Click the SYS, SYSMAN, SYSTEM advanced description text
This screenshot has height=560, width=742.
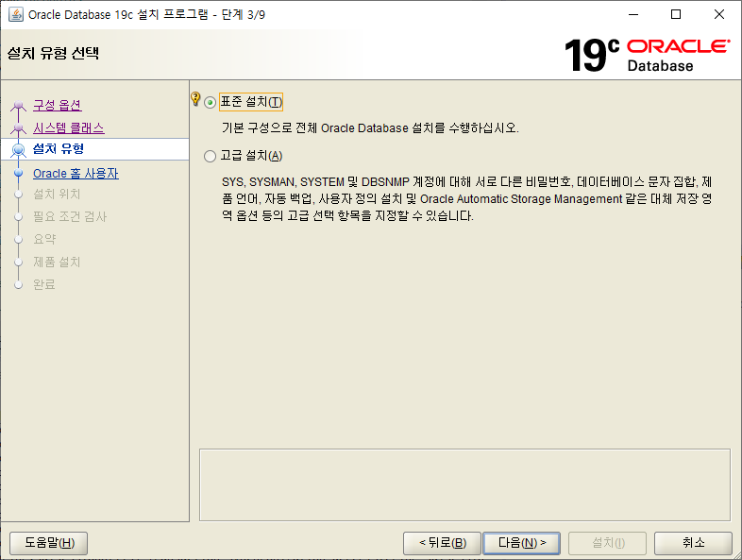(467, 199)
